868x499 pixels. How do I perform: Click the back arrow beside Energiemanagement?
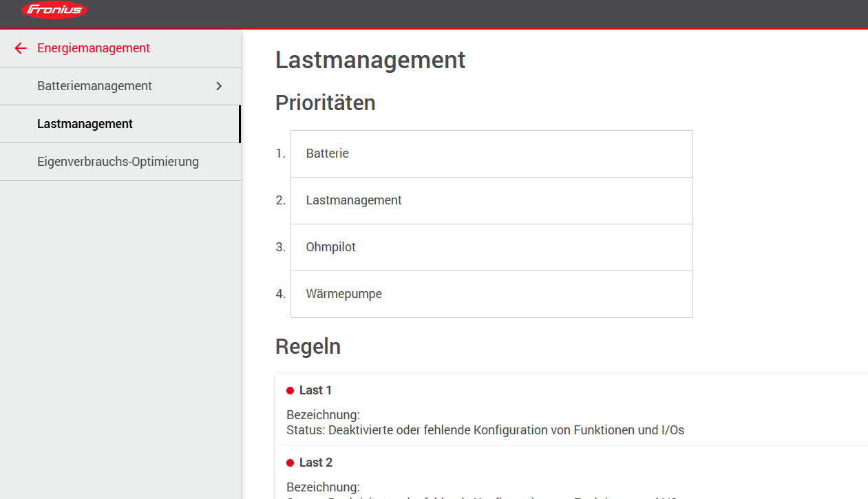pos(21,48)
